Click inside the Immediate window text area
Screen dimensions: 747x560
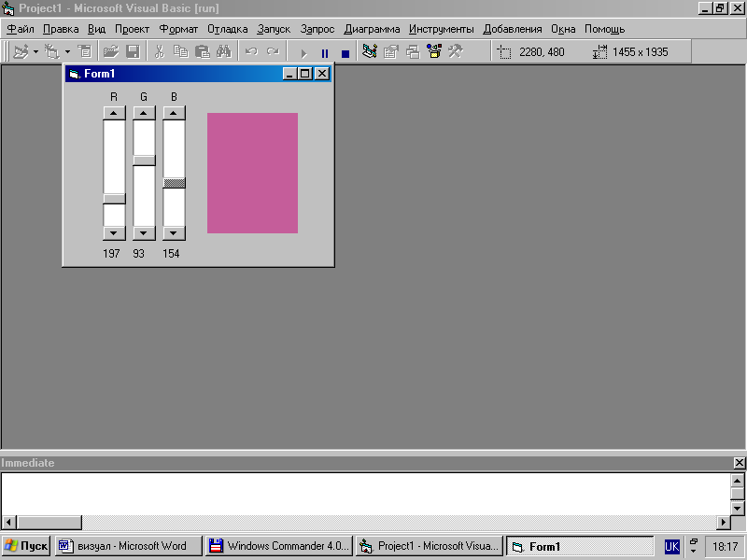tap(366, 494)
